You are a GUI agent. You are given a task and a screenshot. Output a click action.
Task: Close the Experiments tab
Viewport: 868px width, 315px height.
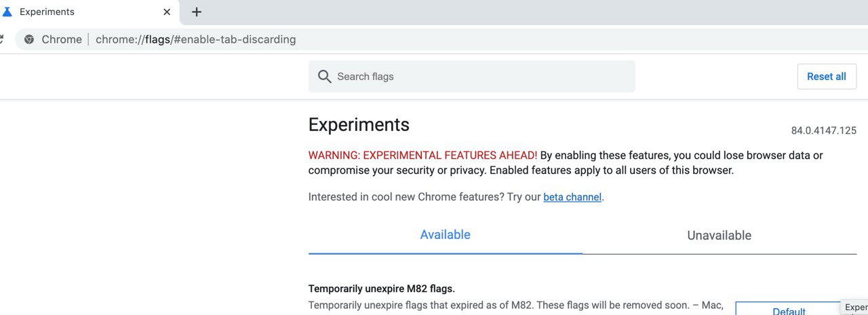click(167, 12)
